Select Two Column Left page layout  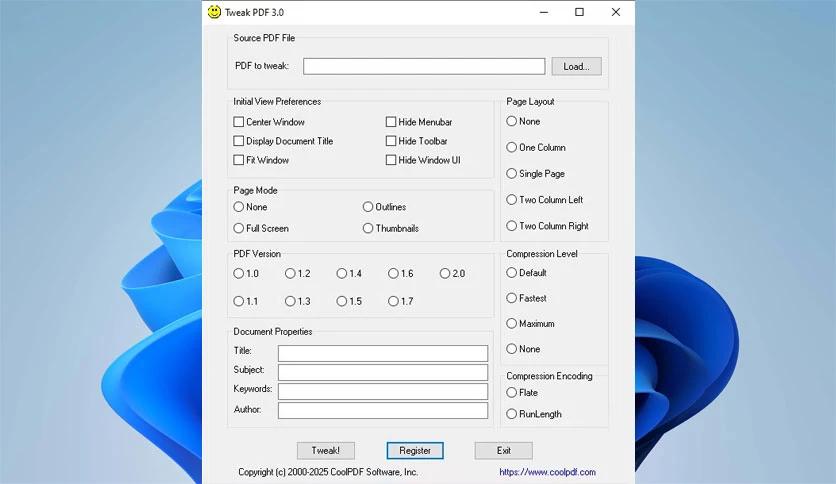click(512, 200)
